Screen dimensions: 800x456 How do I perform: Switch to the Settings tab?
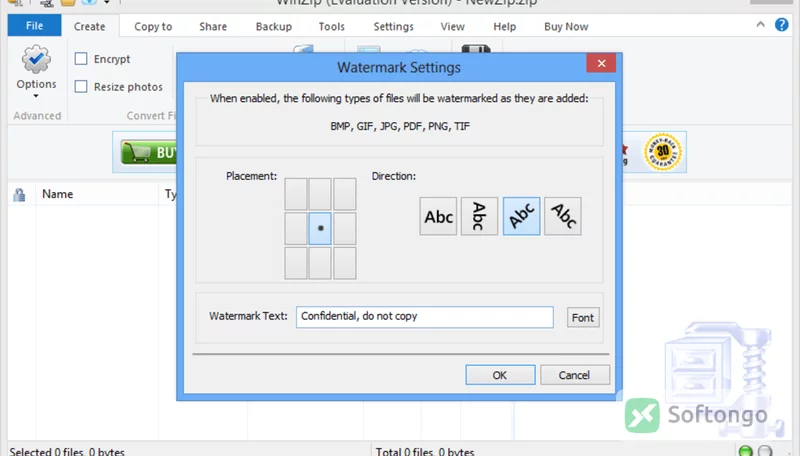[x=393, y=27]
